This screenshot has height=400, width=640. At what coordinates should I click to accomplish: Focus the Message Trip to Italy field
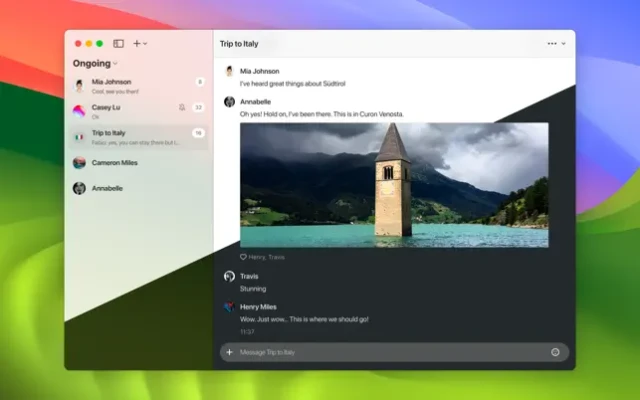394,352
